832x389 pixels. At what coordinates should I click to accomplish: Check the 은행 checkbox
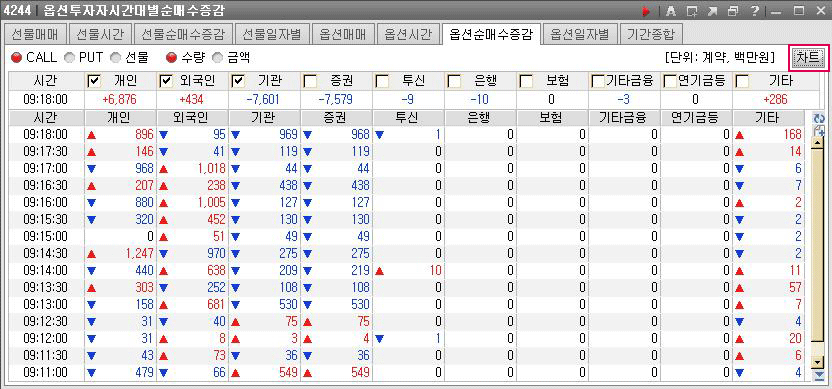point(455,81)
